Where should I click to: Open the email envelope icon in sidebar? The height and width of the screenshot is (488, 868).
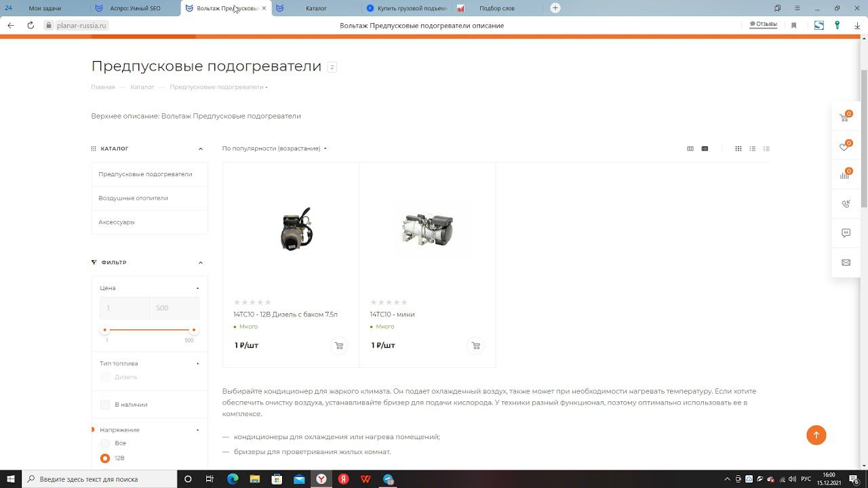coord(846,262)
